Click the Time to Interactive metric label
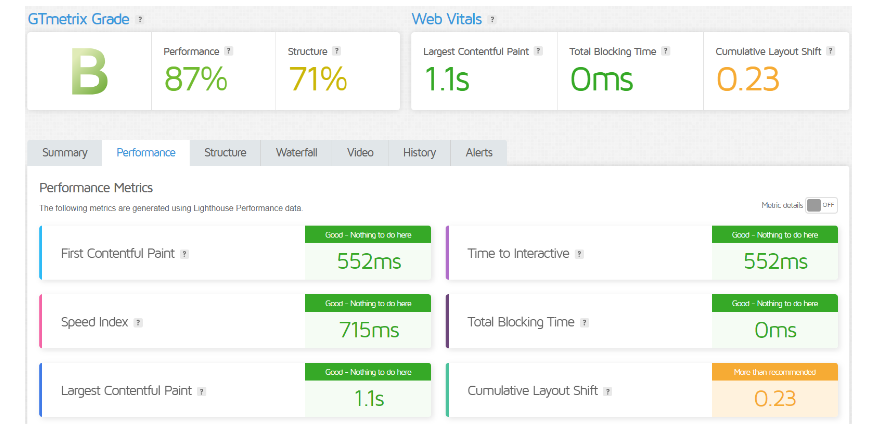The image size is (877, 432). point(518,253)
